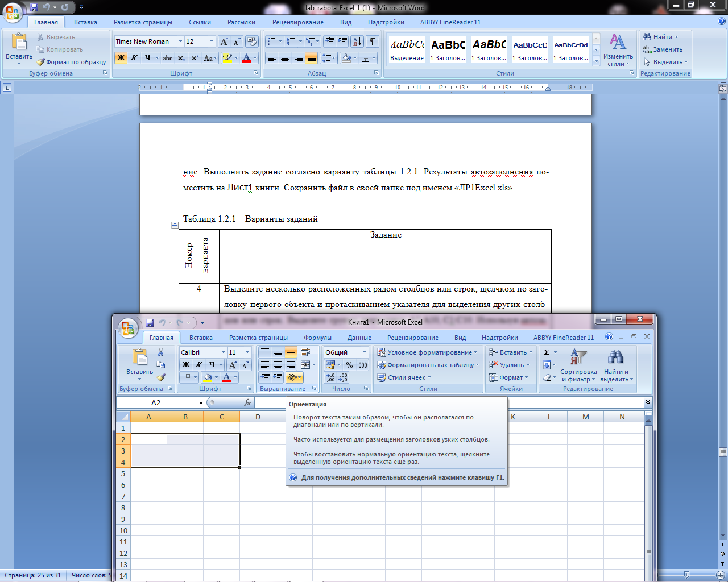The width and height of the screenshot is (728, 582).
Task: Switch to the Ссылки tab in Word
Action: pyautogui.click(x=200, y=22)
